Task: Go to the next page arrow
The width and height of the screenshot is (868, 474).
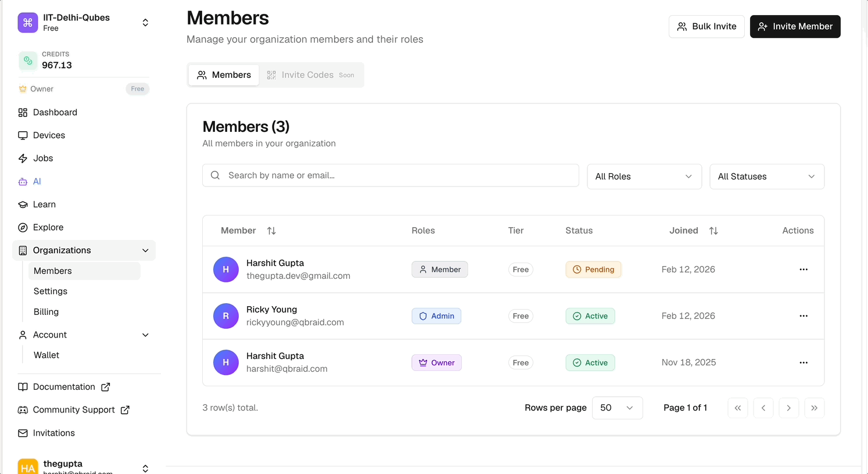Action: point(788,408)
